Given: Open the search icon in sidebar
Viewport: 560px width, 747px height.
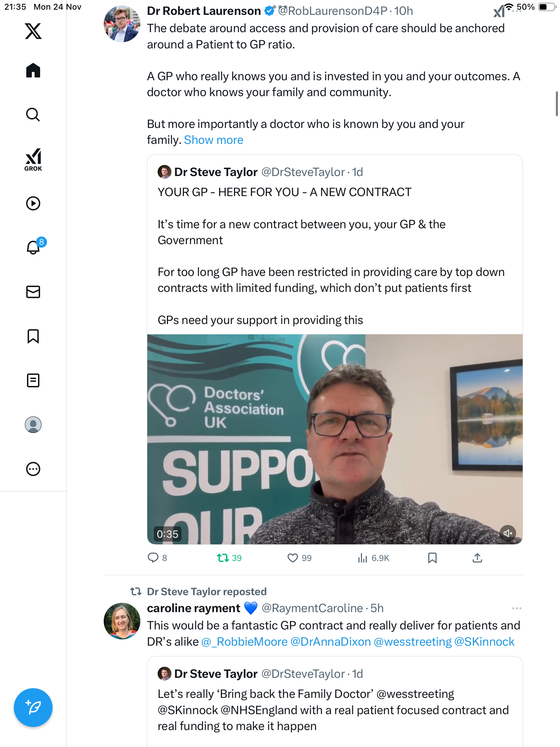Looking at the screenshot, I should coord(33,115).
